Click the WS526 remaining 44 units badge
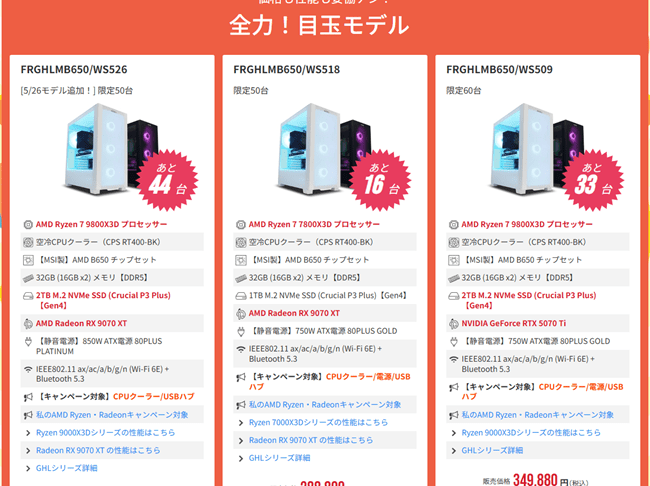Viewport: 650px width, 486px height. tap(167, 180)
